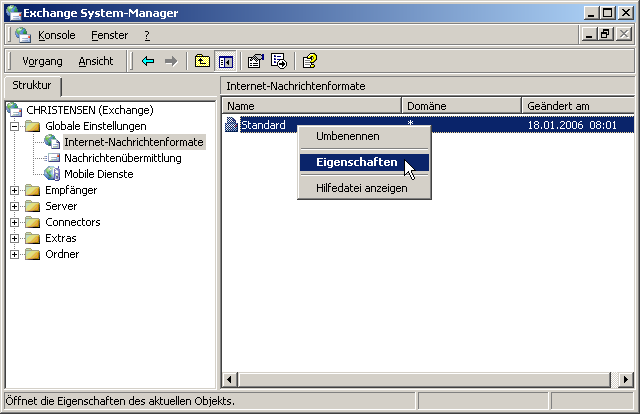Click the Server folder icon
Viewport: 640px width, 414px height.
coord(33,206)
